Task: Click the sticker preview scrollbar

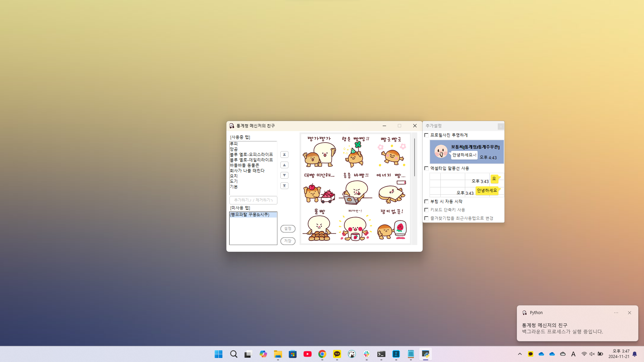Action: pos(415,158)
